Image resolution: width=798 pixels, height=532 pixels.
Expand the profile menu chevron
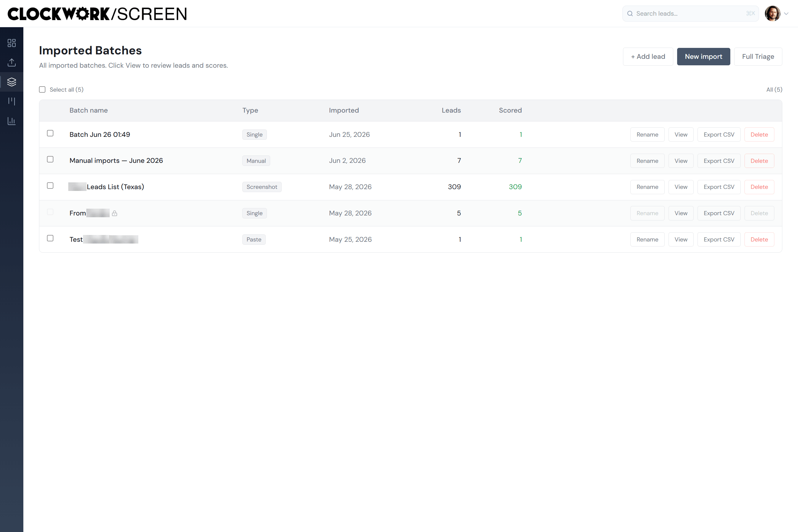[786, 14]
